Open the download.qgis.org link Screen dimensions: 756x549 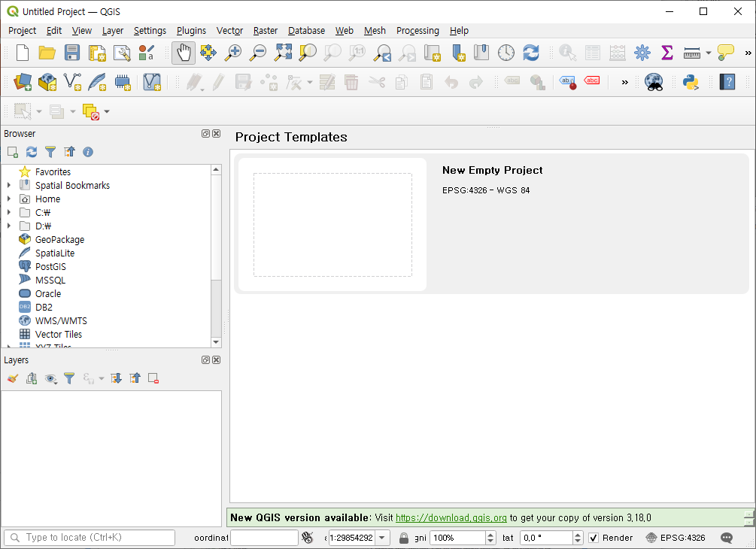click(x=451, y=517)
